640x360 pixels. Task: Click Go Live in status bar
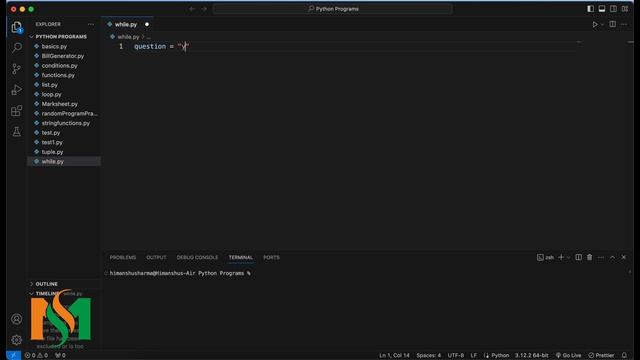pos(568,356)
